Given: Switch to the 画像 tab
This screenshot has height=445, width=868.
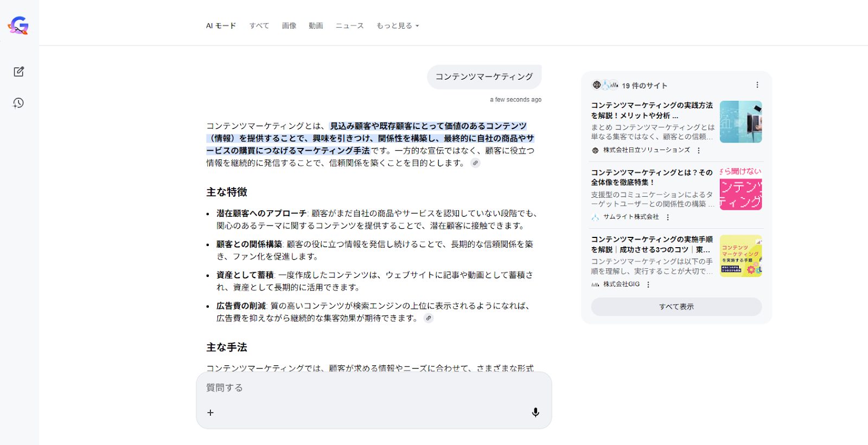Looking at the screenshot, I should (x=289, y=25).
